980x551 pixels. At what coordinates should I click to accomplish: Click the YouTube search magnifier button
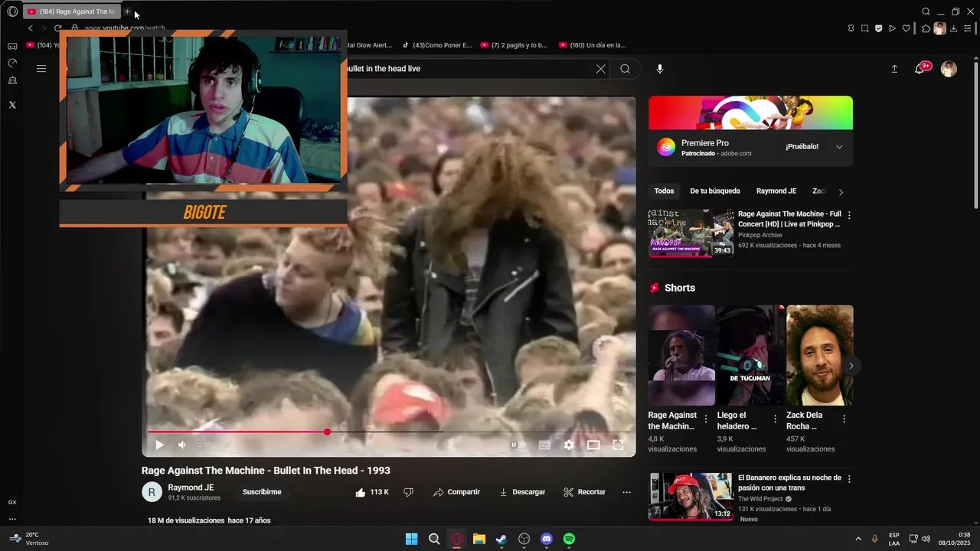(x=625, y=69)
